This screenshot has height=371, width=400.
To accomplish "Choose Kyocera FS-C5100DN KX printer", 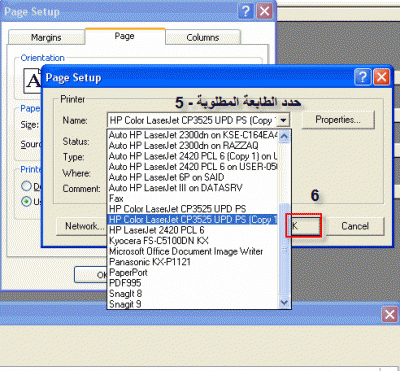I will point(193,241).
